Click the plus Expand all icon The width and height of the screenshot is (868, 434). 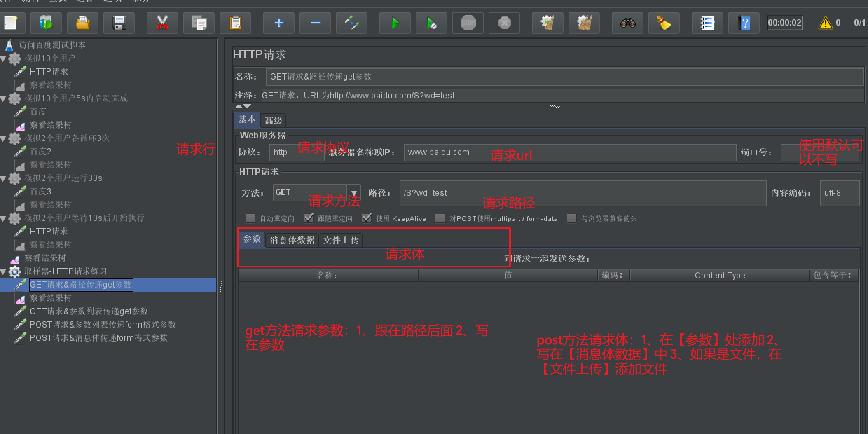pyautogui.click(x=279, y=23)
